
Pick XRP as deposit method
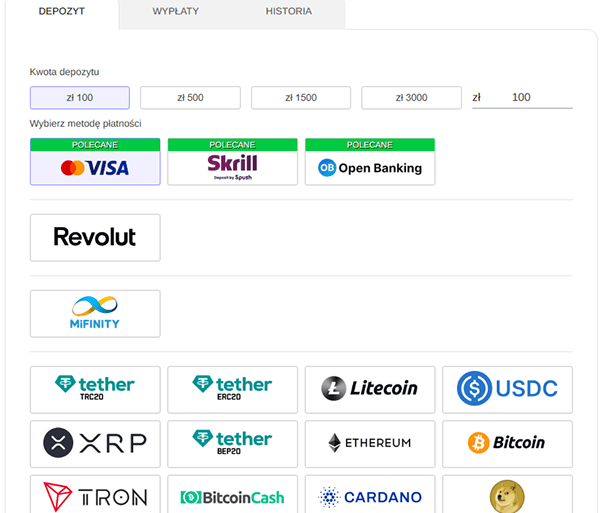95,443
